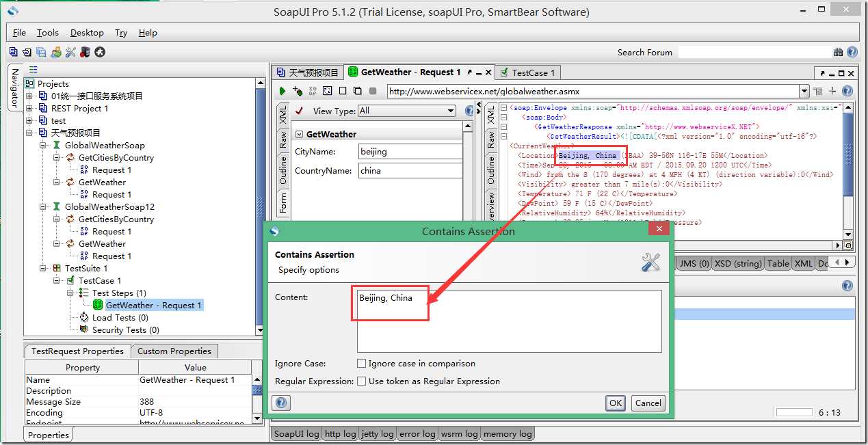Viewport: 868px width, 445px height.
Task: Open the Desktop menu
Action: coord(87,32)
